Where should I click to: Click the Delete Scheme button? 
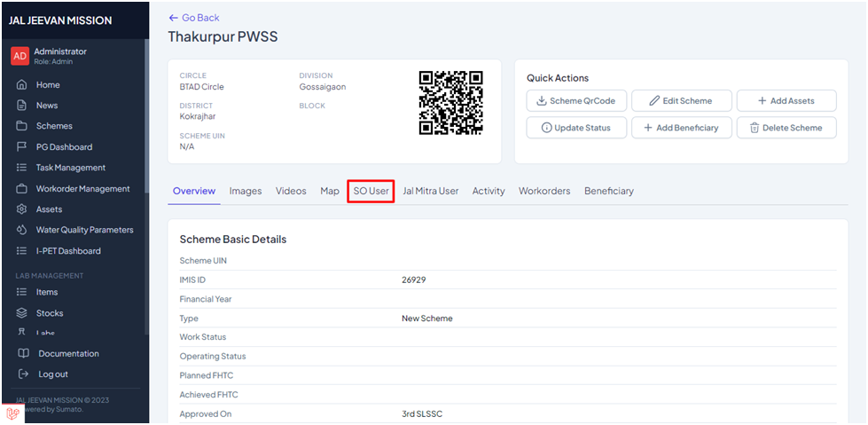pos(786,128)
